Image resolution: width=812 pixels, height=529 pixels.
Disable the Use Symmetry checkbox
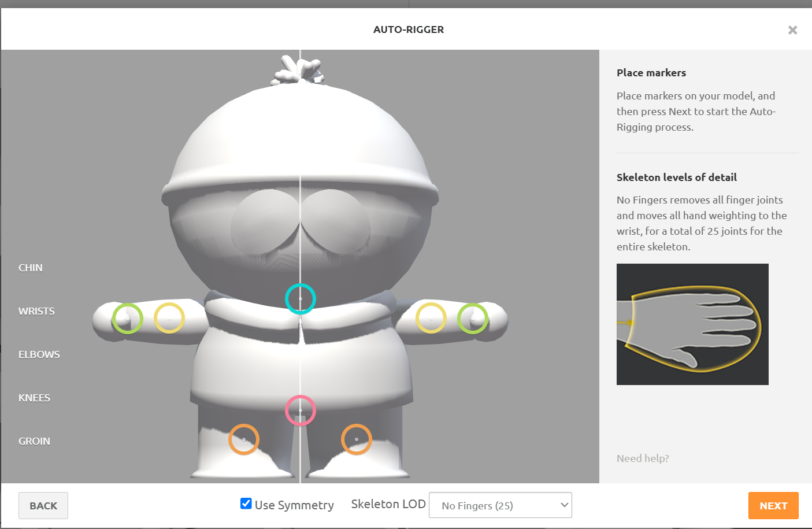pos(246,504)
